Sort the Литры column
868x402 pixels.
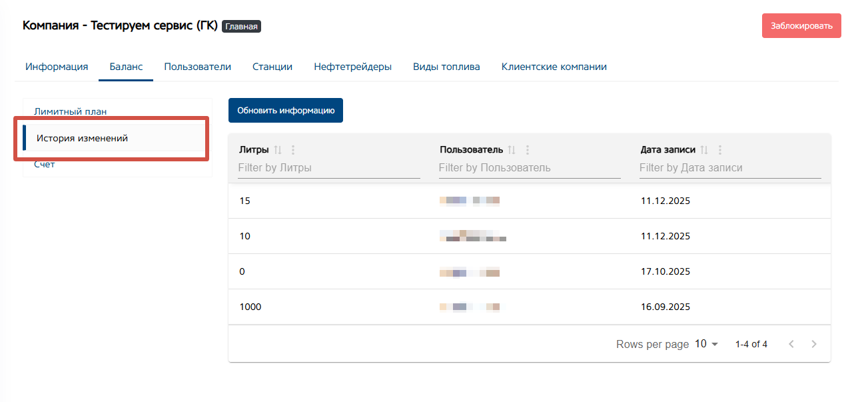(x=278, y=150)
